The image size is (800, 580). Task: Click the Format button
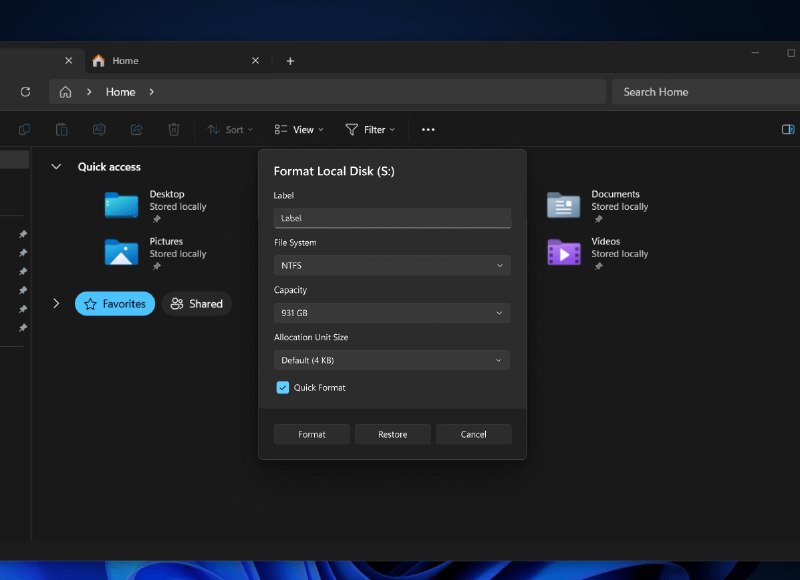pos(312,434)
